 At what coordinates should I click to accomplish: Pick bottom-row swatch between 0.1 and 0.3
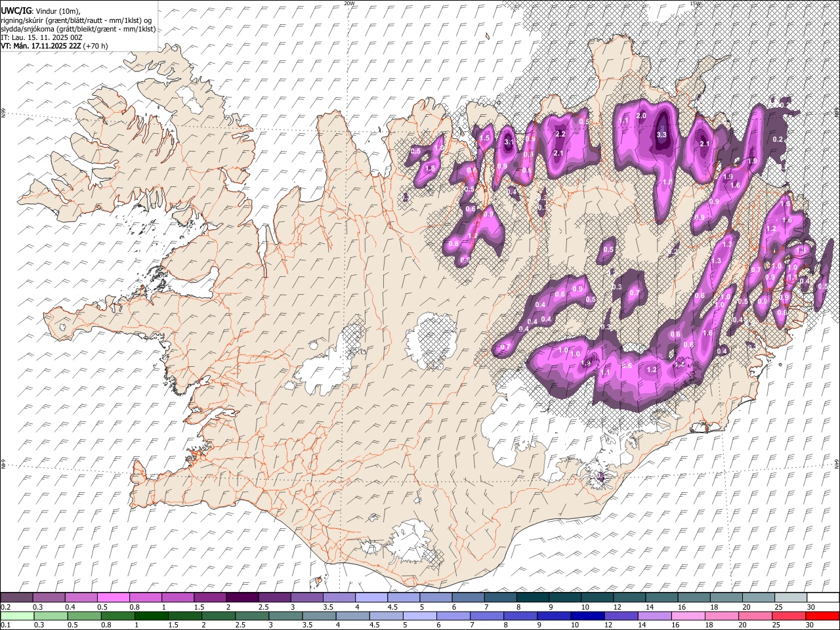tap(16, 616)
